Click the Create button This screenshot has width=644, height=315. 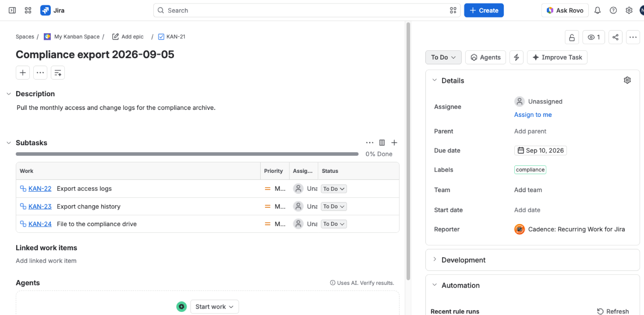(x=484, y=10)
